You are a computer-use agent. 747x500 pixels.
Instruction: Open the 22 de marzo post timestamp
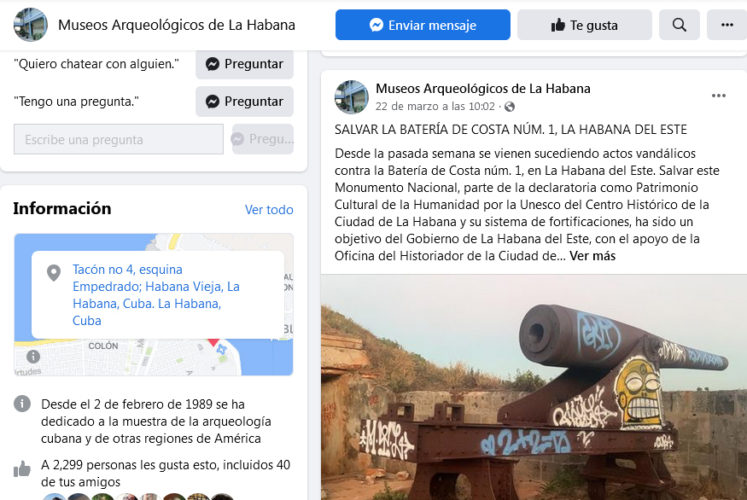pyautogui.click(x=435, y=106)
